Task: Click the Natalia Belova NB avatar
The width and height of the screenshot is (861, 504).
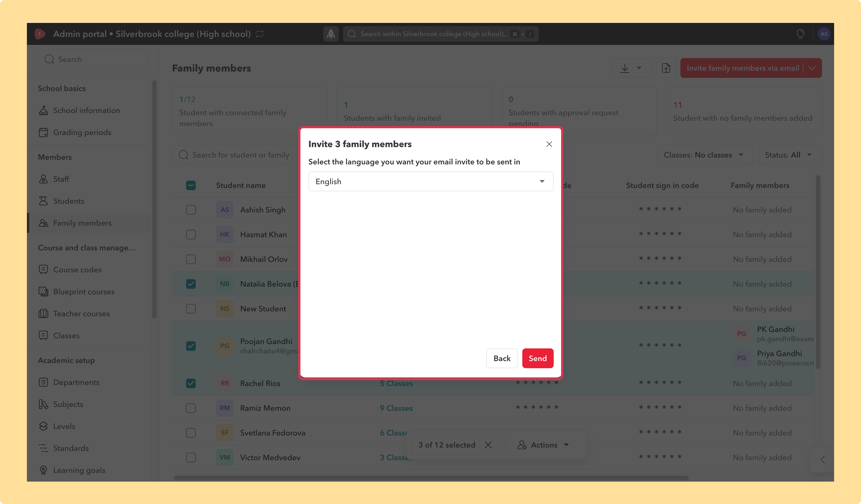Action: pyautogui.click(x=224, y=284)
